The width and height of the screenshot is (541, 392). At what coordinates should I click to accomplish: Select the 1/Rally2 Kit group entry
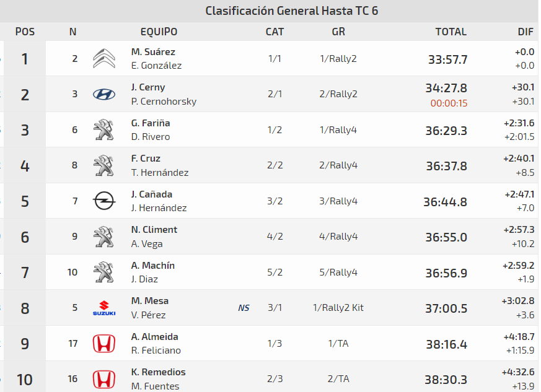point(338,308)
